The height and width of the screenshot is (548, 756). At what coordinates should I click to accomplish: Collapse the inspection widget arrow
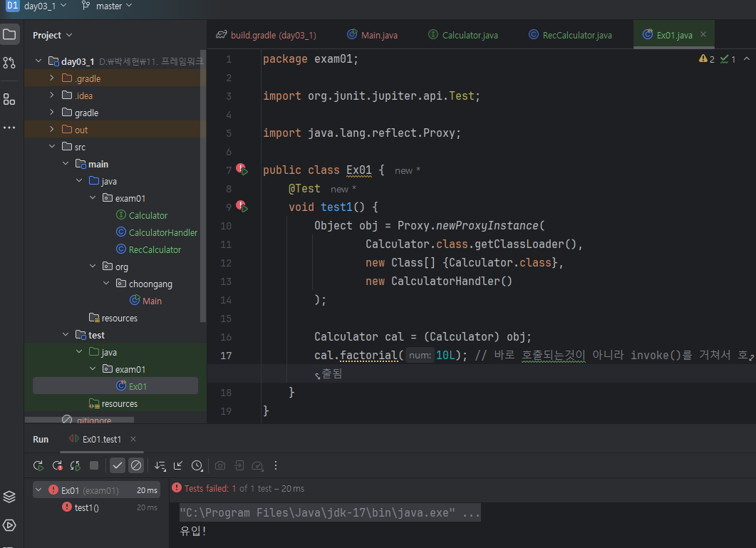[746, 59]
